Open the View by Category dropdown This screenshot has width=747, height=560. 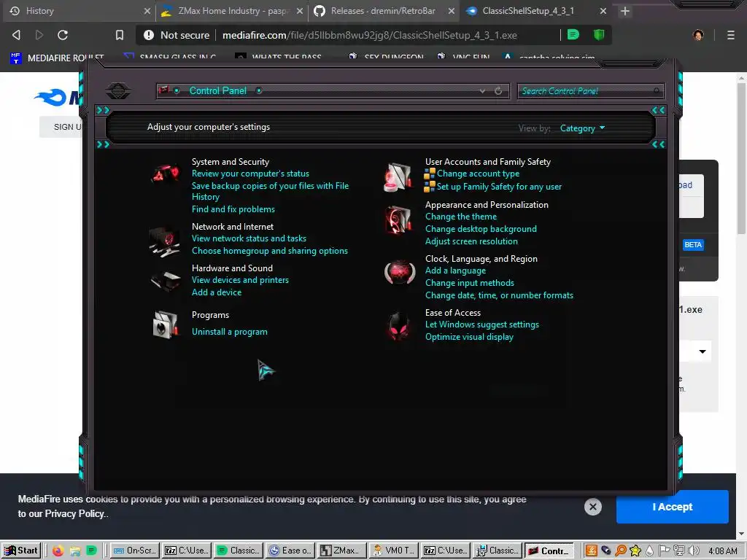coord(582,128)
